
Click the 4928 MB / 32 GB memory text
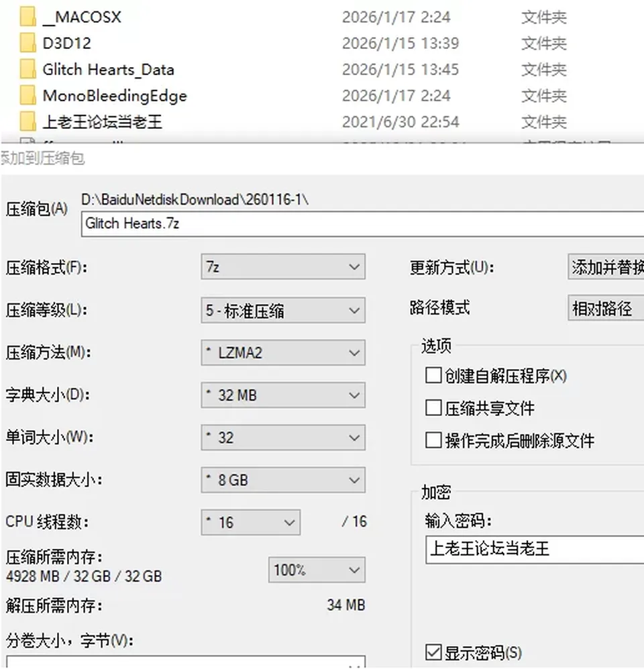coord(84,576)
